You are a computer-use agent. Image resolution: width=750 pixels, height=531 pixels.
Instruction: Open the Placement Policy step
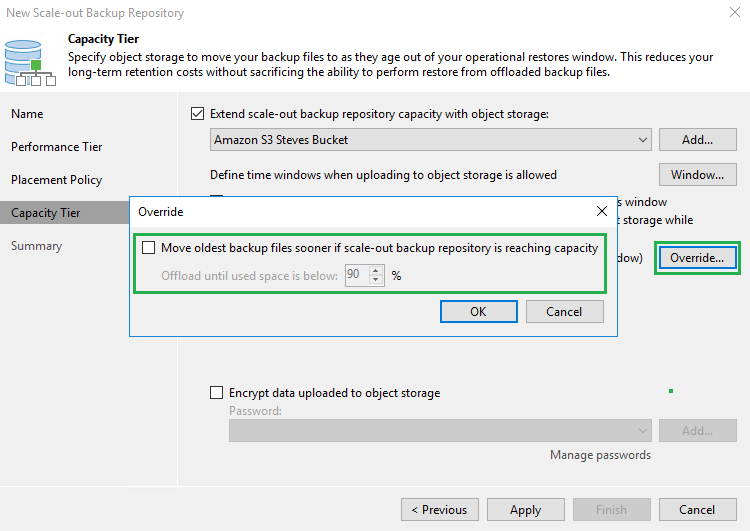pos(56,180)
